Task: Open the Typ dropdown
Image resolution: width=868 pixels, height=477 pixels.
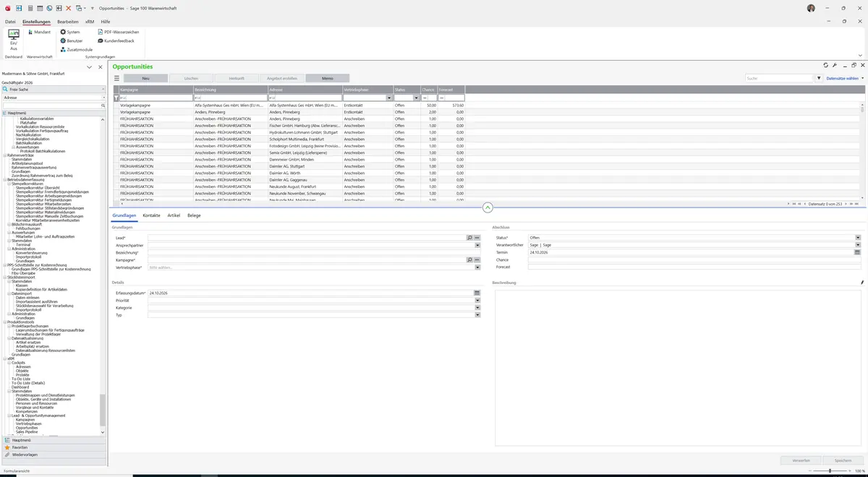Action: click(x=477, y=315)
